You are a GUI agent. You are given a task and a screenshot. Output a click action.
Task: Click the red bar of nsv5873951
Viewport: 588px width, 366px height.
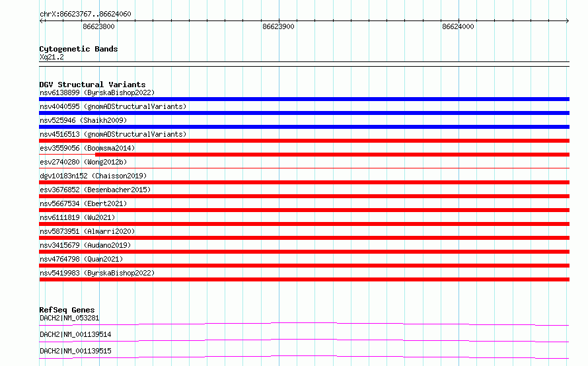tap(304, 238)
